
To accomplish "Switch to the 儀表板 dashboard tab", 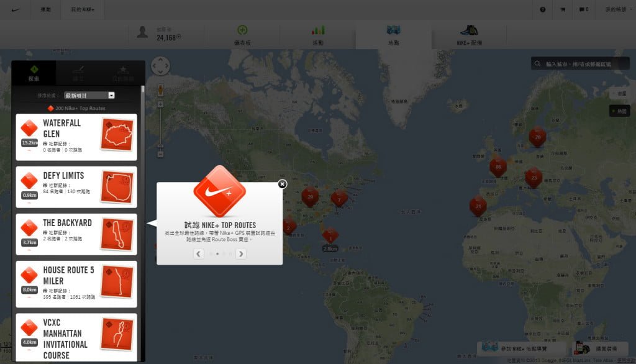I will pos(243,35).
